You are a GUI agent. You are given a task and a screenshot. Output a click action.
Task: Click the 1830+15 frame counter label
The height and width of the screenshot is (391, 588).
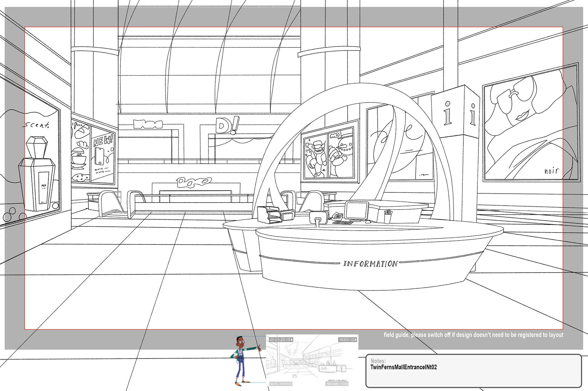point(347,340)
